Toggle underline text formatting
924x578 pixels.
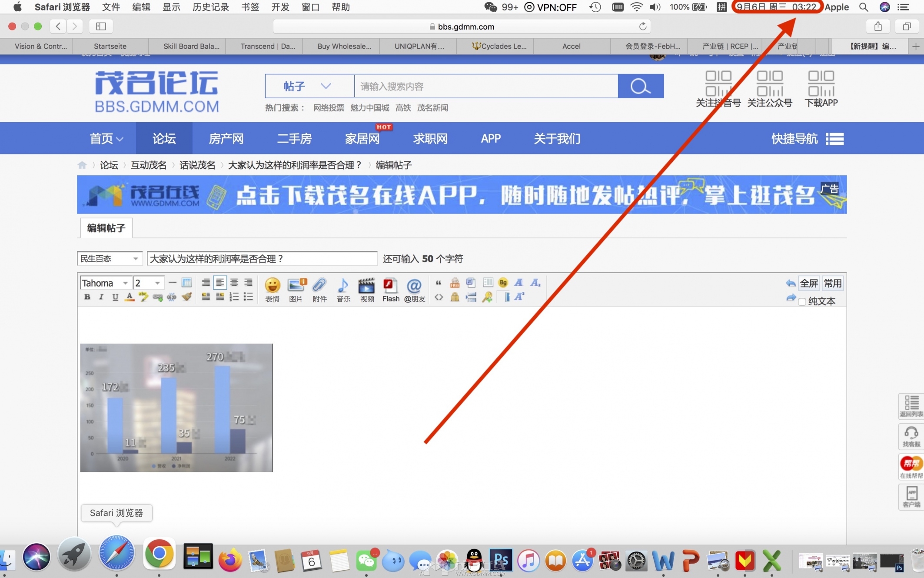click(115, 297)
